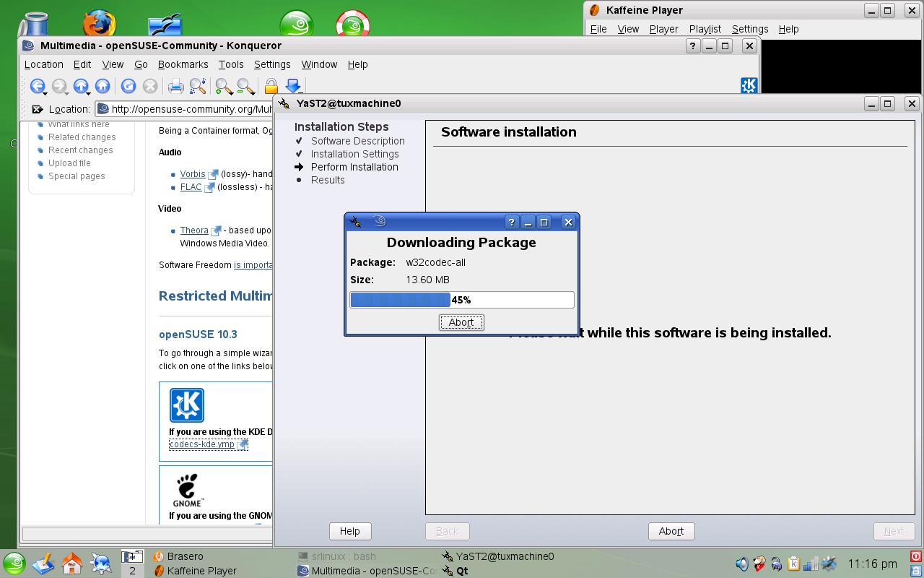Launch Konqueror browser from the panel
The width and height of the screenshot is (924, 578).
coord(101,564)
